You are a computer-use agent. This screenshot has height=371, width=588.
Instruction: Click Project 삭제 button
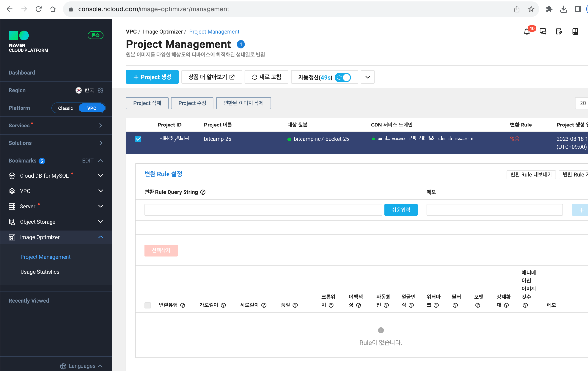click(x=147, y=103)
